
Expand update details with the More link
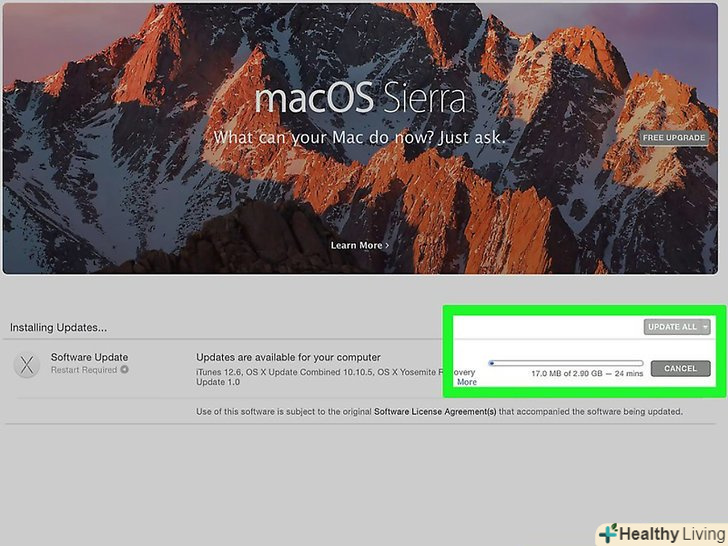click(467, 382)
